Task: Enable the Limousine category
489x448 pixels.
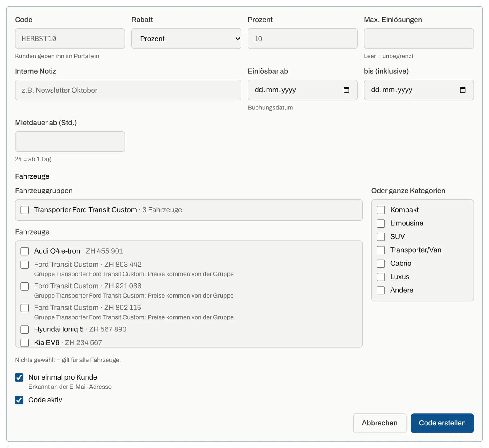Action: 381,224
